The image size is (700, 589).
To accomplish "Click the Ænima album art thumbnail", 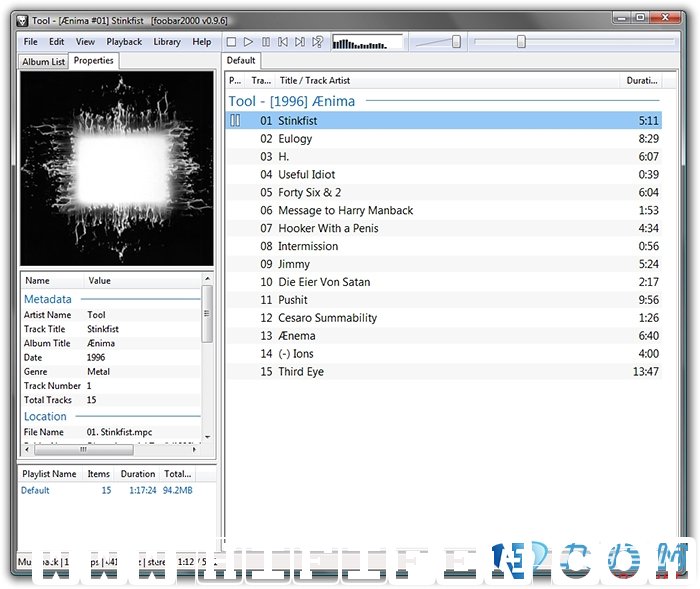I will click(117, 168).
